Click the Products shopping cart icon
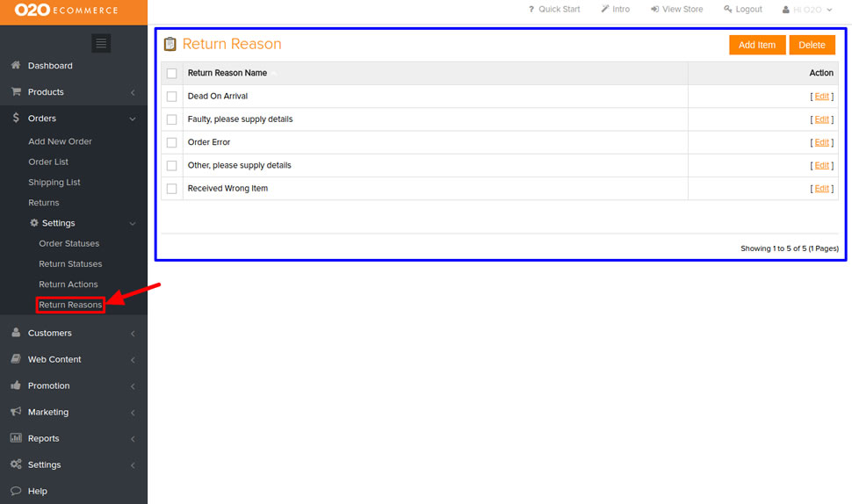 pyautogui.click(x=16, y=92)
